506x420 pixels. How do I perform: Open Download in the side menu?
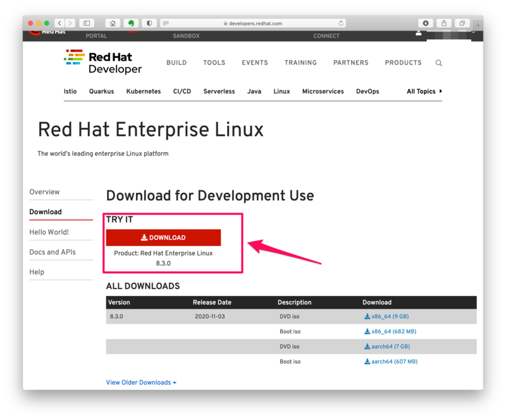pyautogui.click(x=46, y=212)
